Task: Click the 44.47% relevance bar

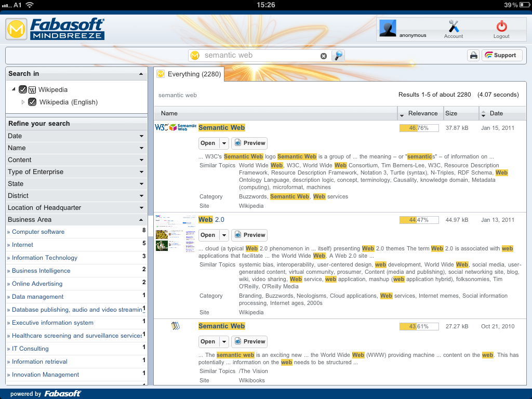Action: pos(419,220)
